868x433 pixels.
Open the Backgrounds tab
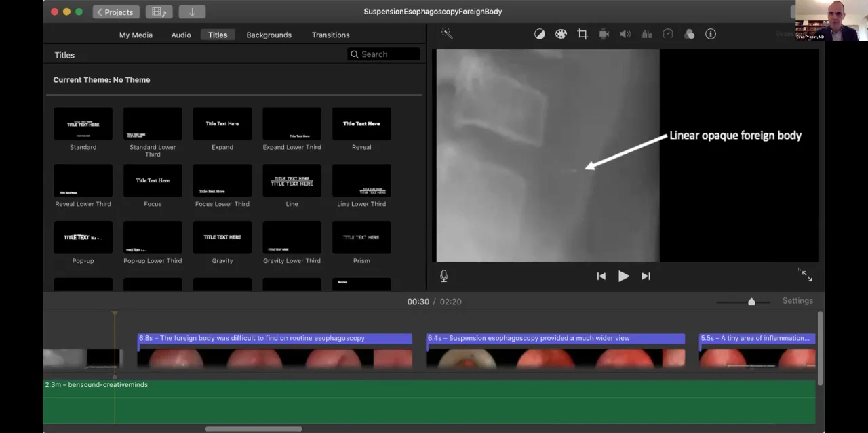click(x=269, y=35)
